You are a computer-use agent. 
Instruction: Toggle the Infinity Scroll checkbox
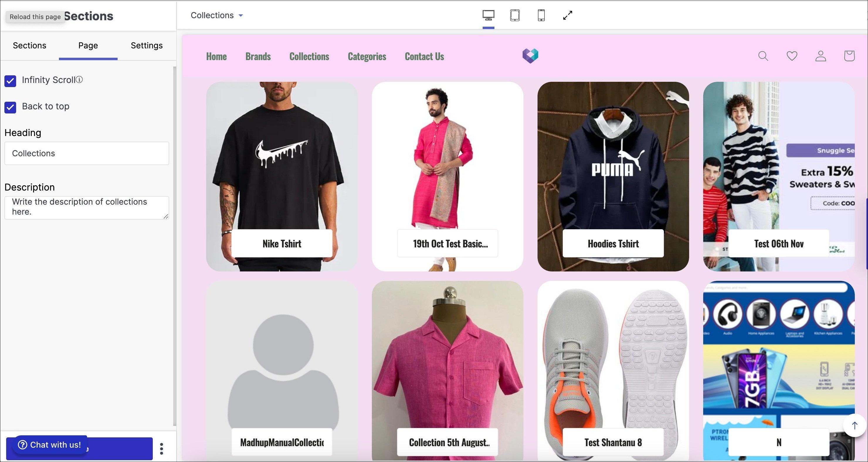pos(10,81)
